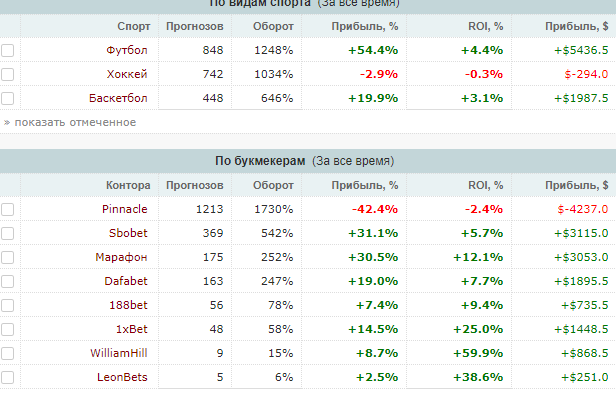This screenshot has width=616, height=399.
Task: Open the Баскетбол sport link
Action: click(x=118, y=98)
